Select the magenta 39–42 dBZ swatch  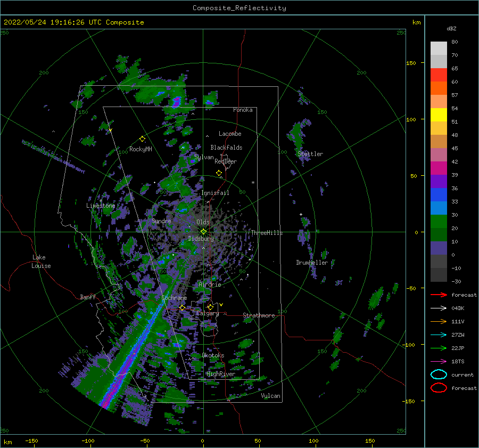point(439,168)
